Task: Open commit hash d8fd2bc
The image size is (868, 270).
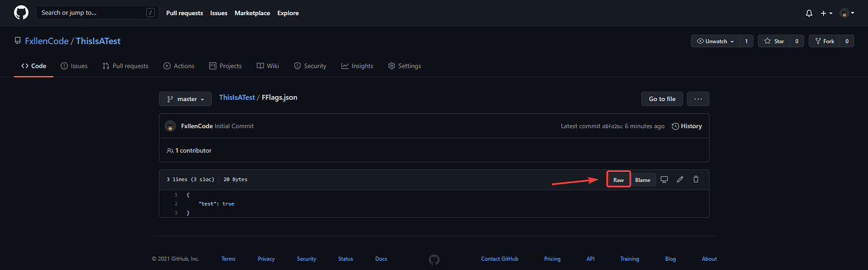Action: 613,126
